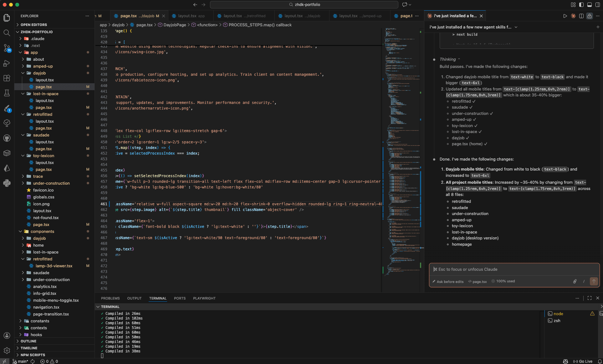Switch to the PROBLEMS panel tab
This screenshot has height=364, width=603.
[x=110, y=298]
